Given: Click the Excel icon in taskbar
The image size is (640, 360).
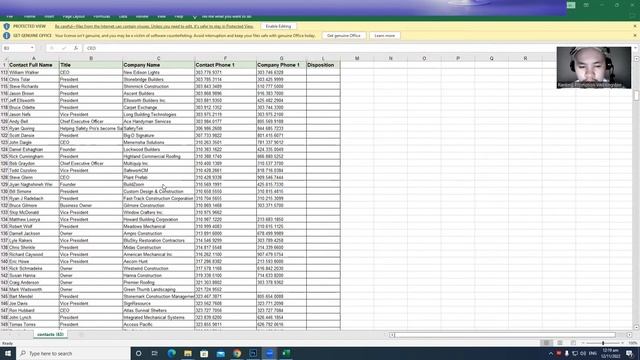Looking at the screenshot, I should (286, 353).
